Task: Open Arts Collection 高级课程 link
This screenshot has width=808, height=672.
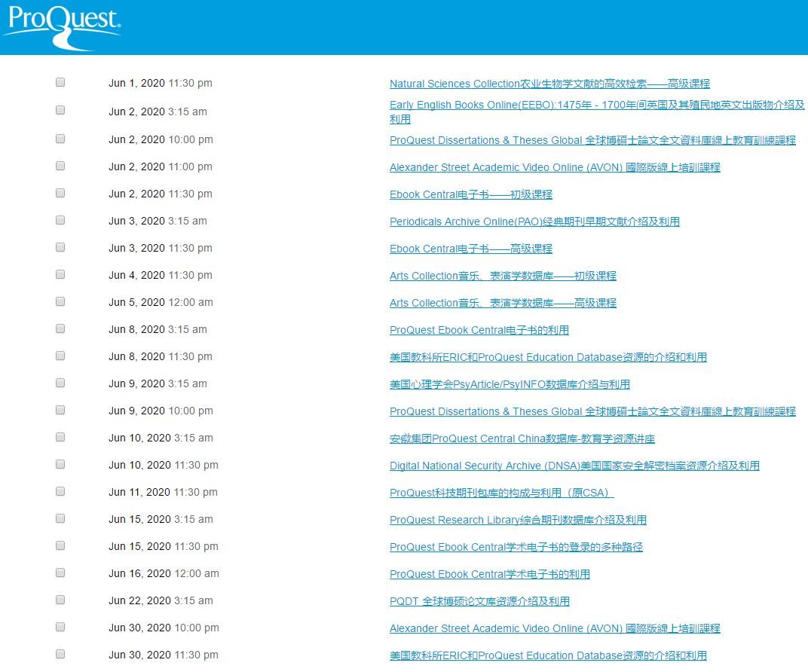Action: [x=503, y=303]
